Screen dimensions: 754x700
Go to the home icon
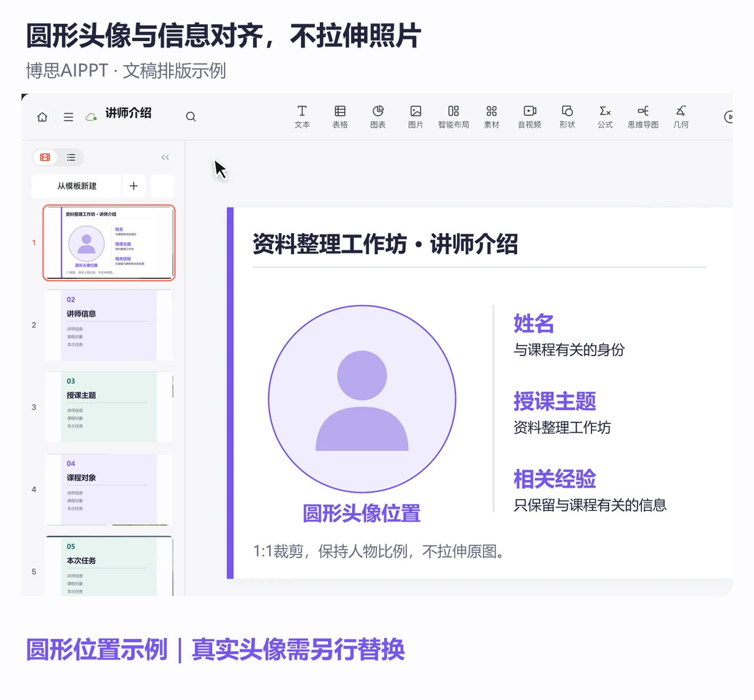pyautogui.click(x=42, y=117)
